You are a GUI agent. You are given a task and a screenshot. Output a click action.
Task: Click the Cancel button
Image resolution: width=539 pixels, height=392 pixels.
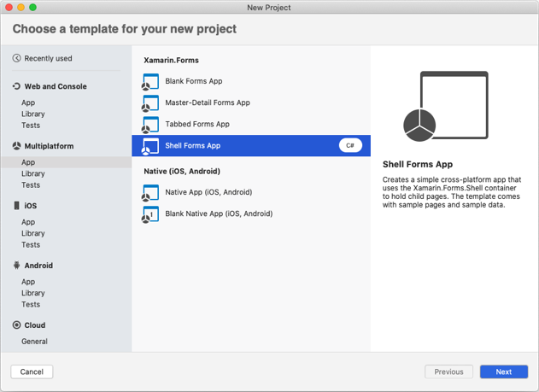pyautogui.click(x=32, y=372)
